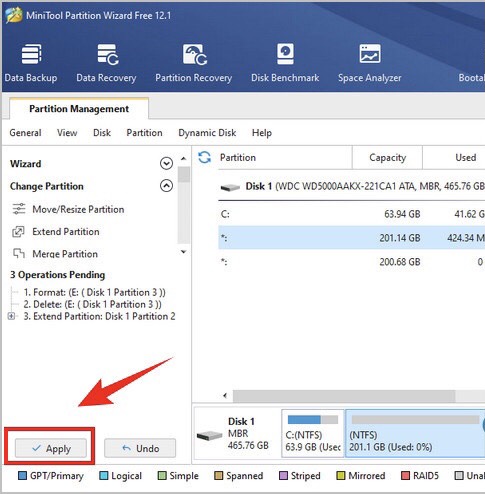Start the Disk Benchmark tool

point(285,63)
